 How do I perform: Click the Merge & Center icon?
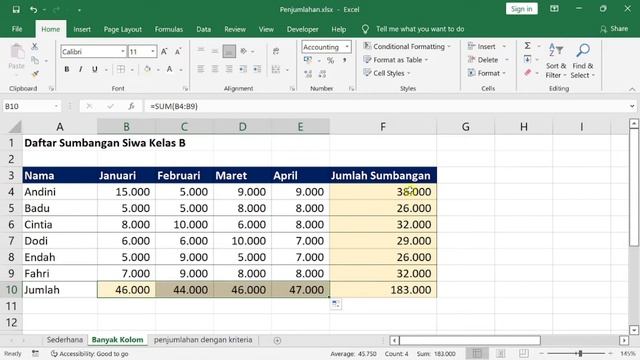point(276,69)
